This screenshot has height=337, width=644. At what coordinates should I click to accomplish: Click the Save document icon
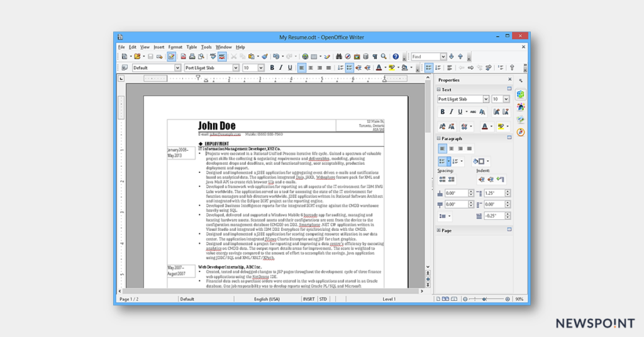click(x=150, y=57)
